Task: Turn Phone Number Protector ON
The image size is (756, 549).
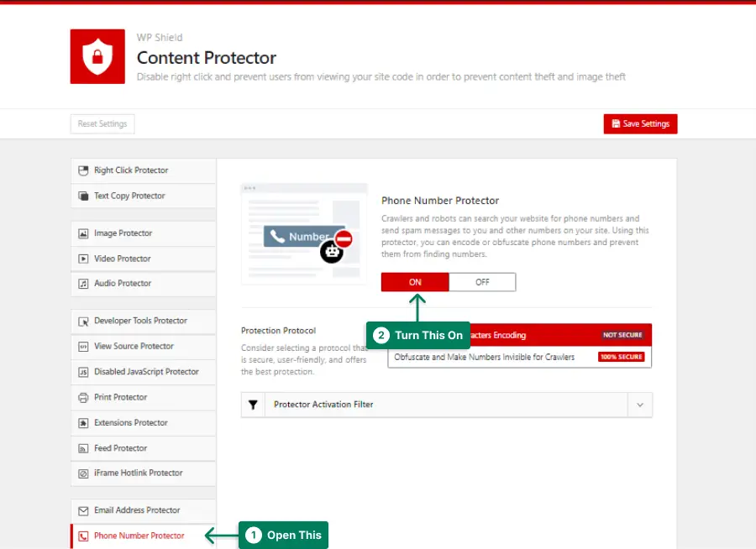Action: 415,282
